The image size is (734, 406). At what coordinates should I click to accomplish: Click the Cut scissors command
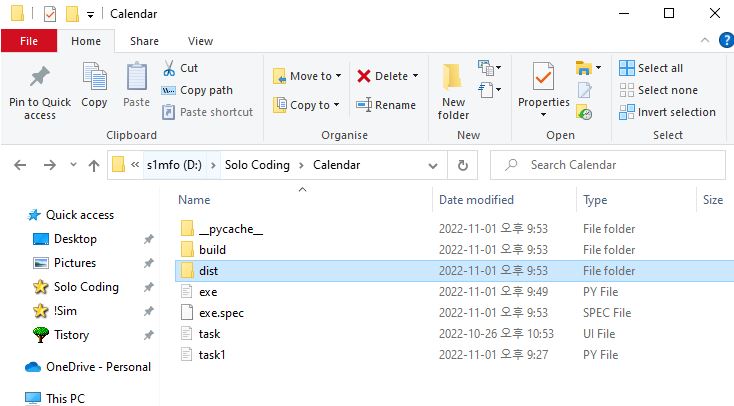[x=180, y=68]
